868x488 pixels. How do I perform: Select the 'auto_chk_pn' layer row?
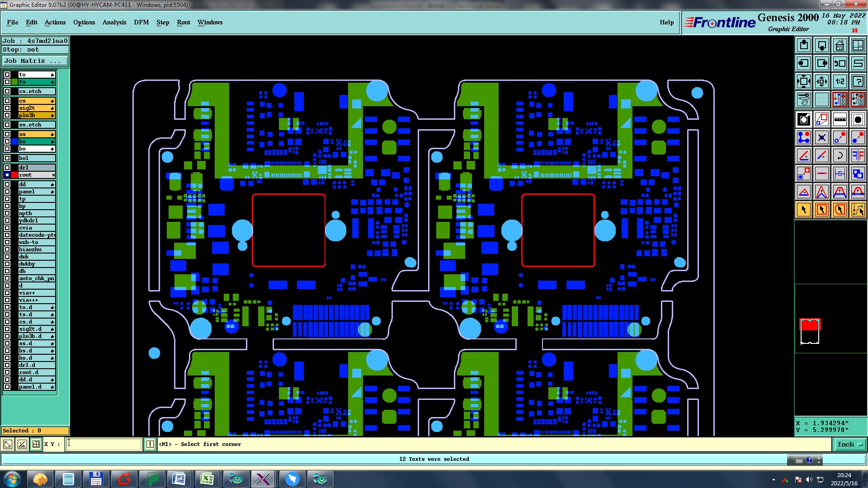click(x=37, y=278)
